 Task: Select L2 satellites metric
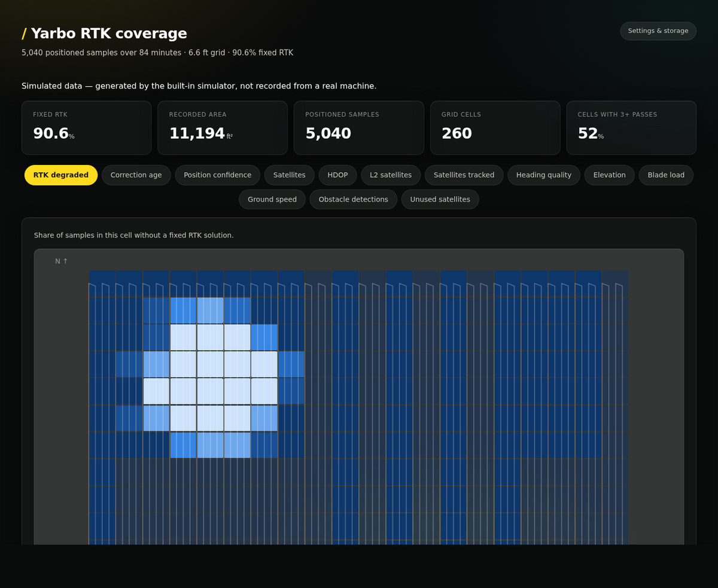click(x=391, y=175)
